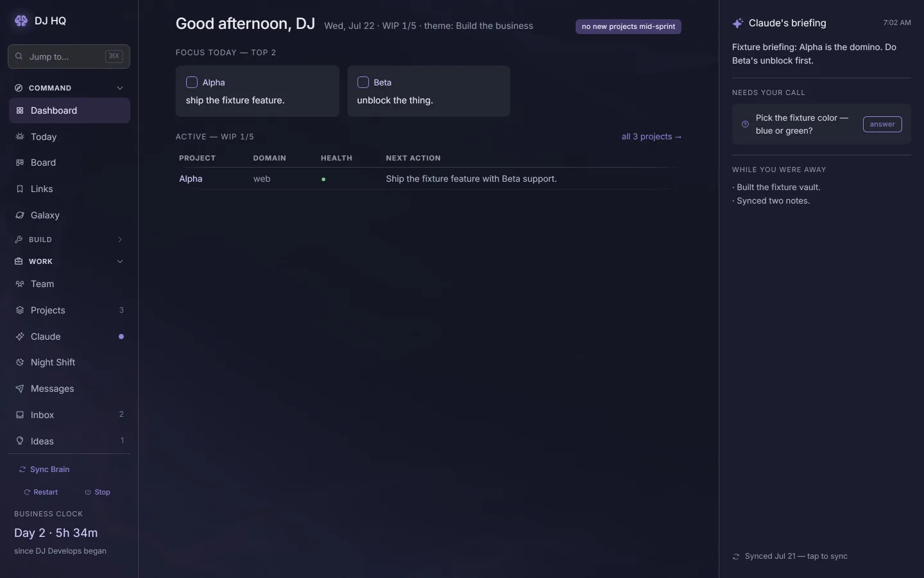Click 'Ship the fixture feature with Beta support.'
The image size is (924, 578).
coord(471,179)
